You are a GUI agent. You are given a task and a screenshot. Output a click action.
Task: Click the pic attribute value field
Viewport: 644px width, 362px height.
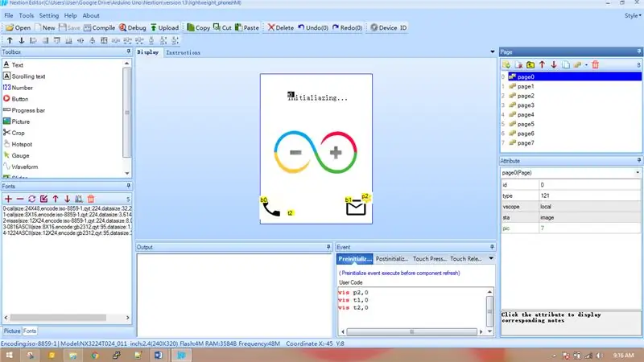(589, 228)
